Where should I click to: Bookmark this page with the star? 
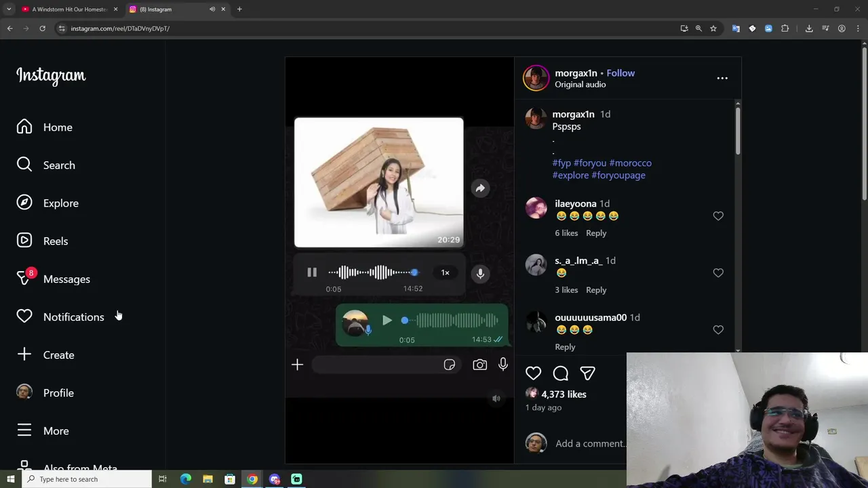(x=713, y=28)
